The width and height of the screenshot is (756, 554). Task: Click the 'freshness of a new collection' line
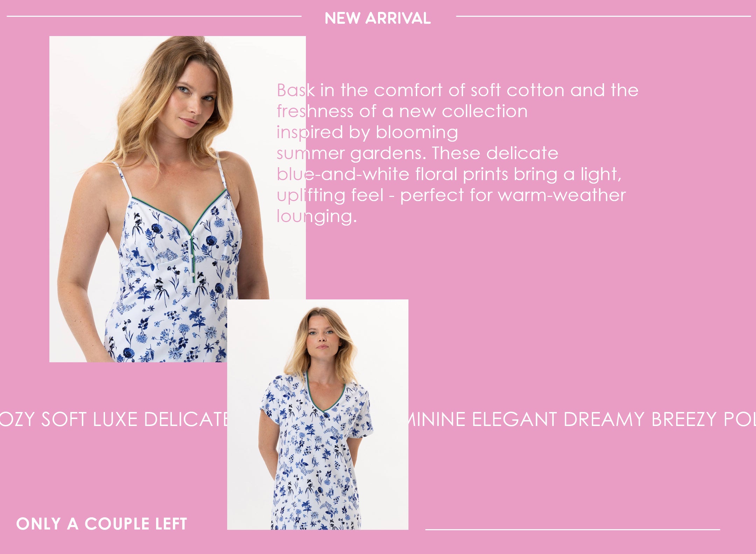tap(402, 111)
